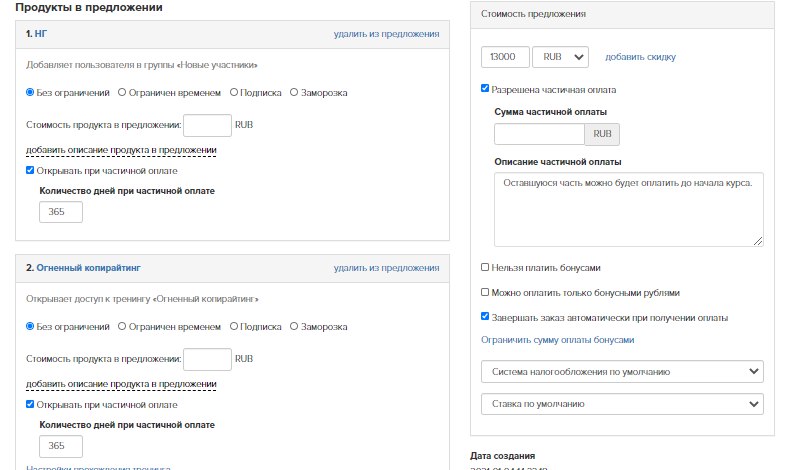Image resolution: width=785 pixels, height=470 pixels.
Task: Toggle 'Завершать заказ автоматически при получении оплаты'
Action: [x=485, y=316]
